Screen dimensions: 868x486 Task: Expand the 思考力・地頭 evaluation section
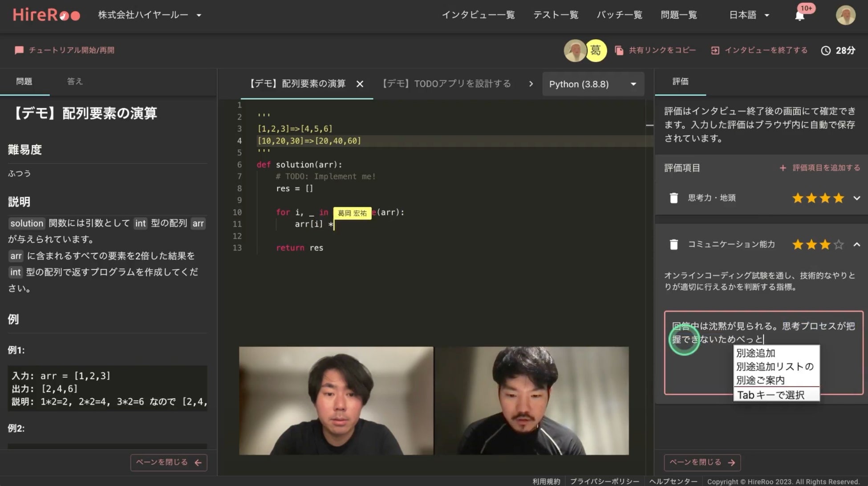(856, 198)
